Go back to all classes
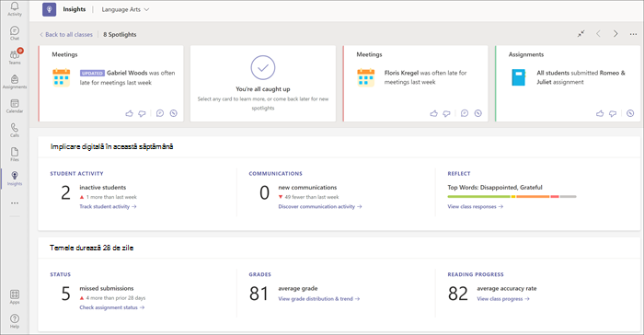The width and height of the screenshot is (644, 335). click(x=66, y=35)
